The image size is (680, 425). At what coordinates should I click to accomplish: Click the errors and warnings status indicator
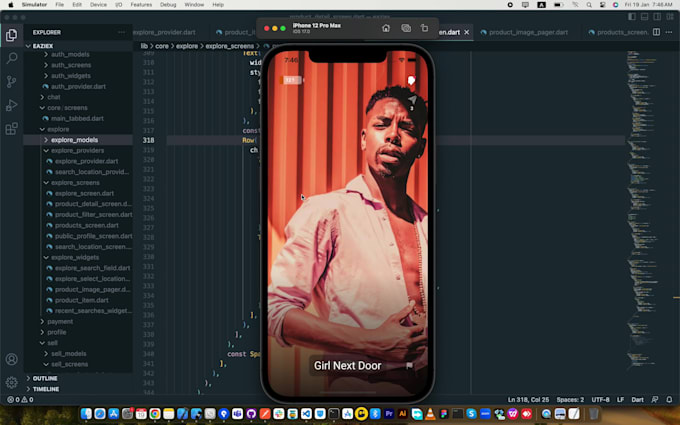18,399
